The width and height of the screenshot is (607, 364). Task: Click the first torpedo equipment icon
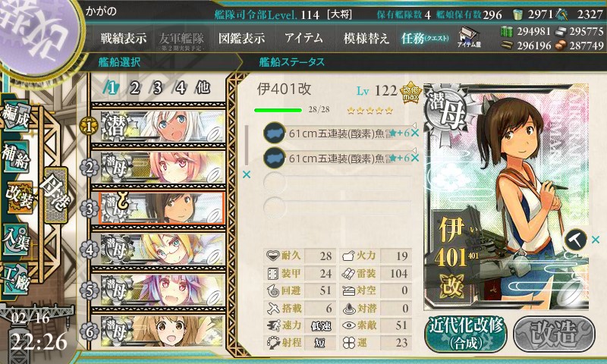[x=274, y=133]
